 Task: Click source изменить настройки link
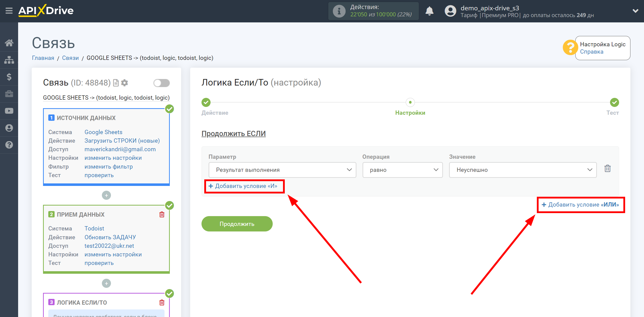pos(113,158)
